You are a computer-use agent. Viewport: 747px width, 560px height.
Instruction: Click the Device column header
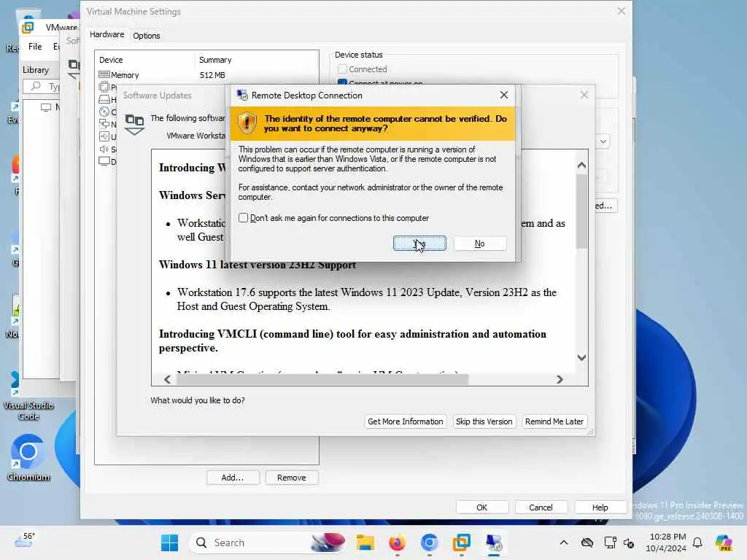coord(111,60)
